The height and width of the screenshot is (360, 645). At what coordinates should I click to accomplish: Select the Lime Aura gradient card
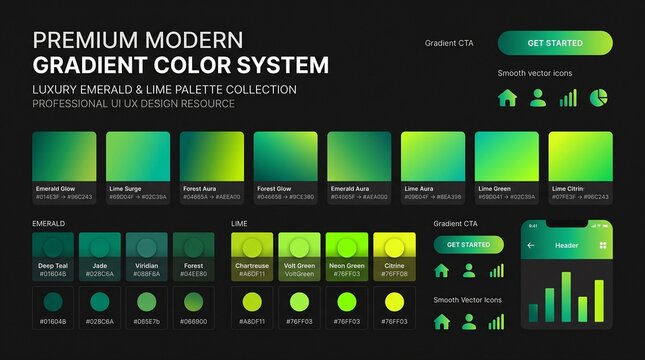tap(433, 167)
